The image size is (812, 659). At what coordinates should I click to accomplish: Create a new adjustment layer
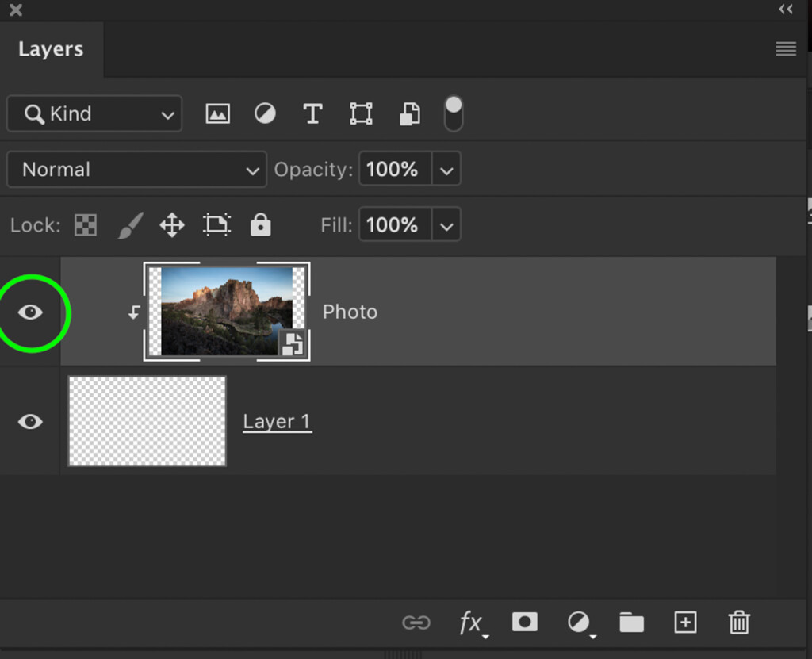point(578,623)
